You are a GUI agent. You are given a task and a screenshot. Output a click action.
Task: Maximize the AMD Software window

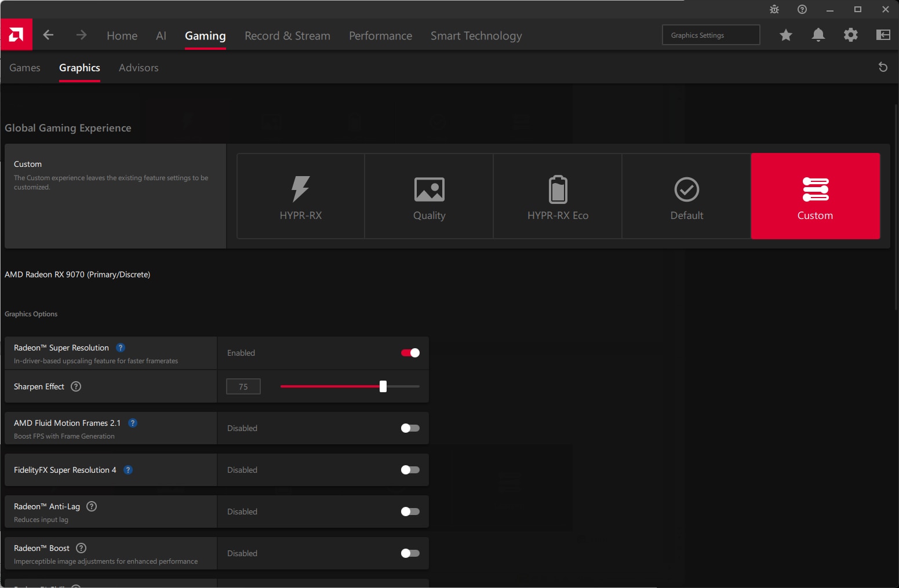858,9
